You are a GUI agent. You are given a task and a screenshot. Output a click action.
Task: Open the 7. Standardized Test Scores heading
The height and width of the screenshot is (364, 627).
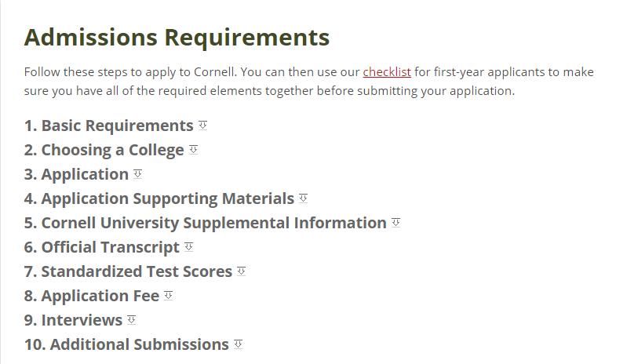[x=128, y=271]
